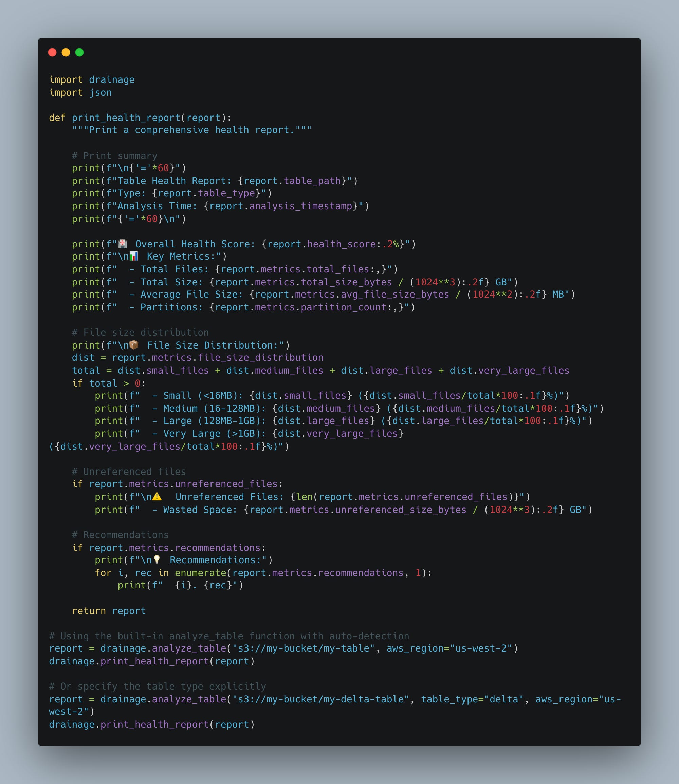The width and height of the screenshot is (679, 784).
Task: Click the word drainage in the first import line
Action: coord(111,79)
